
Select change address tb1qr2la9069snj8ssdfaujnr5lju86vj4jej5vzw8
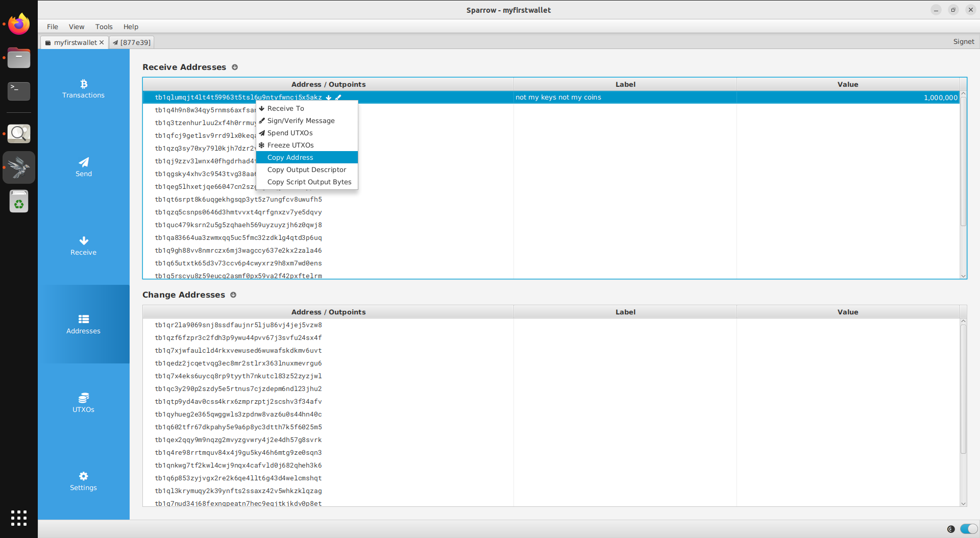pyautogui.click(x=238, y=325)
